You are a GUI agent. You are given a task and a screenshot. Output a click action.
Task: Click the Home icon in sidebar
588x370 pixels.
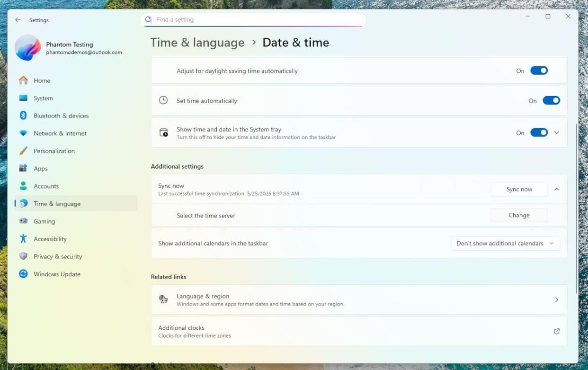coord(23,81)
